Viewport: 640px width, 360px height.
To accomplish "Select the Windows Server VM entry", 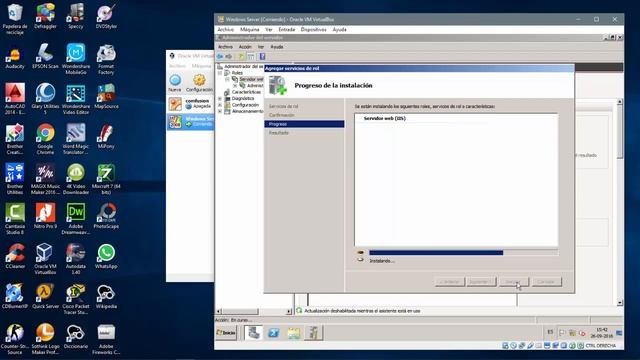I will point(191,121).
